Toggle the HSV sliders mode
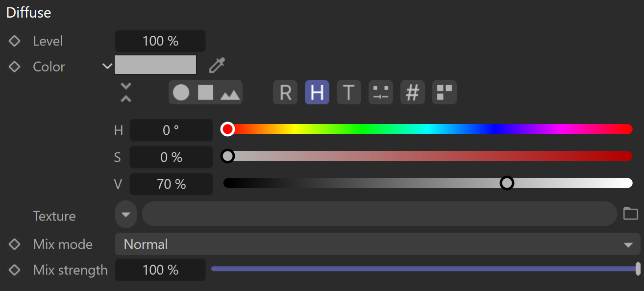The image size is (644, 291). 317,92
